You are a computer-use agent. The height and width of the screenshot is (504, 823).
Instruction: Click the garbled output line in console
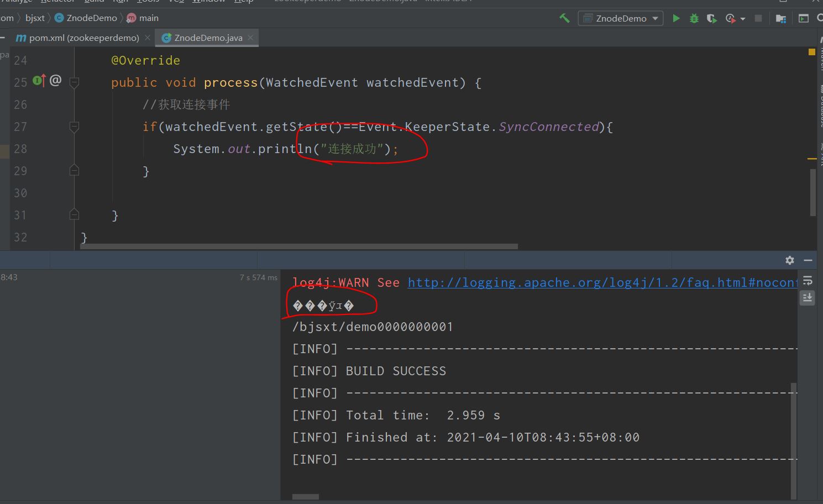pyautogui.click(x=323, y=306)
